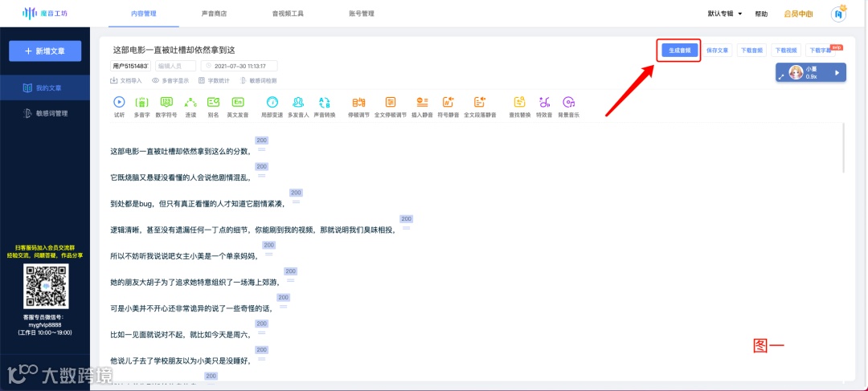Open the 默认专辑 album dropdown
This screenshot has height=391, width=868.
click(725, 14)
